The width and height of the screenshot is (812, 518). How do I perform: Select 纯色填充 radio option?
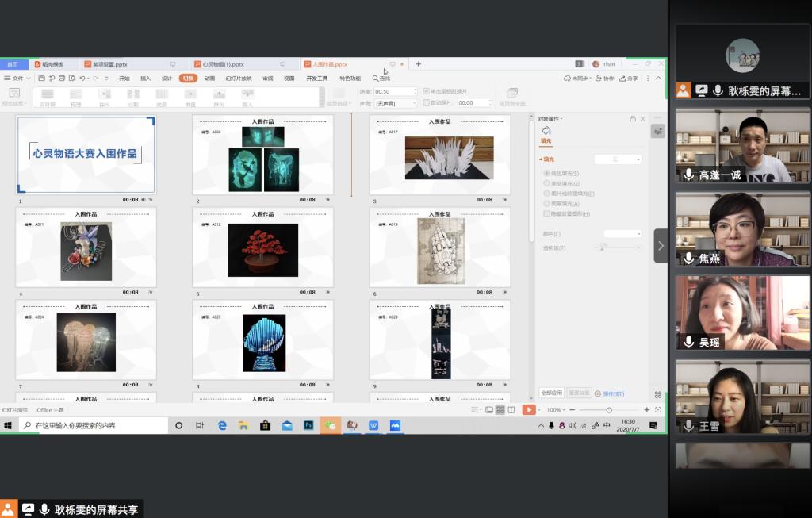coord(546,173)
